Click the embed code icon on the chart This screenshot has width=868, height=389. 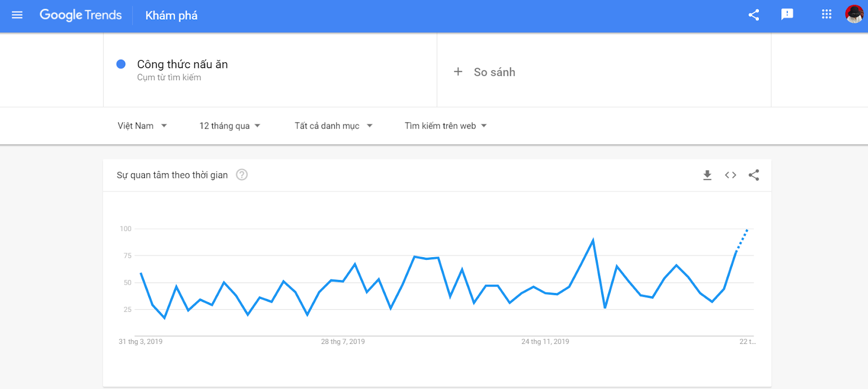pos(730,175)
